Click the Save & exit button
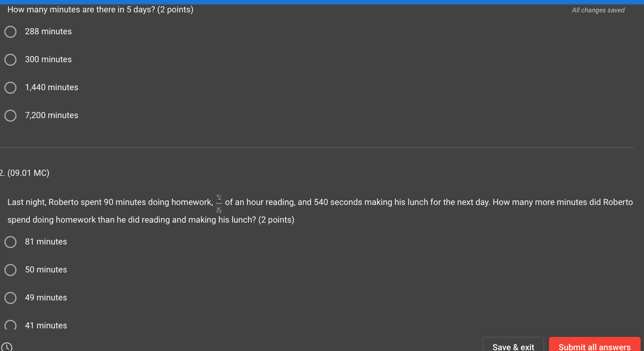The height and width of the screenshot is (351, 644). tap(513, 345)
